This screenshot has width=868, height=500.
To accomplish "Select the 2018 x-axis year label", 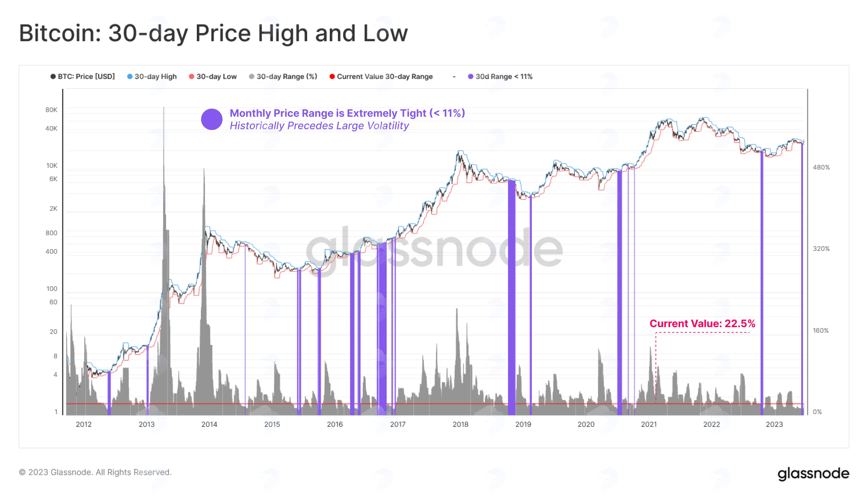I will click(460, 424).
